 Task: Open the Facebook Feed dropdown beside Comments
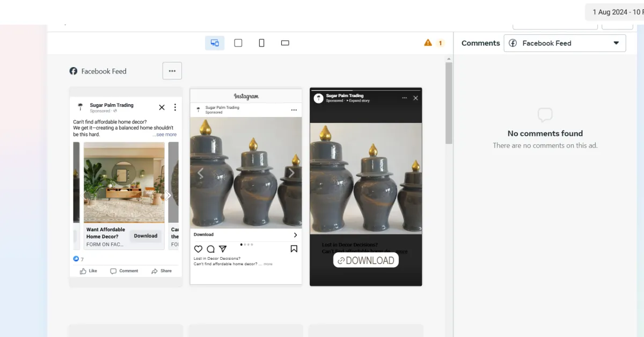565,43
